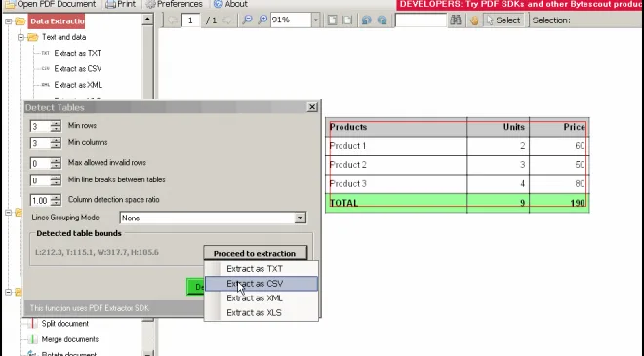Choose Extract as CSV in the popup menu
Viewport: 644px width, 356px height.
(262, 284)
